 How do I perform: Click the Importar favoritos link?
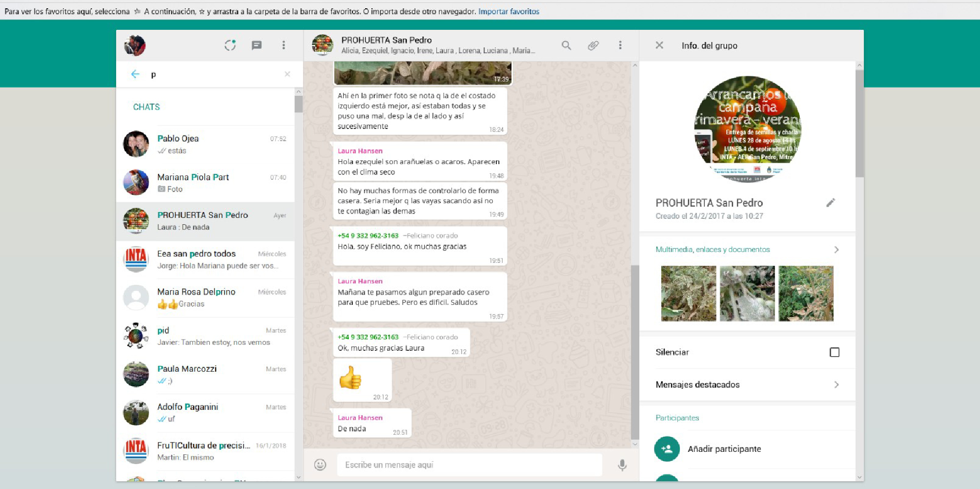tap(509, 11)
